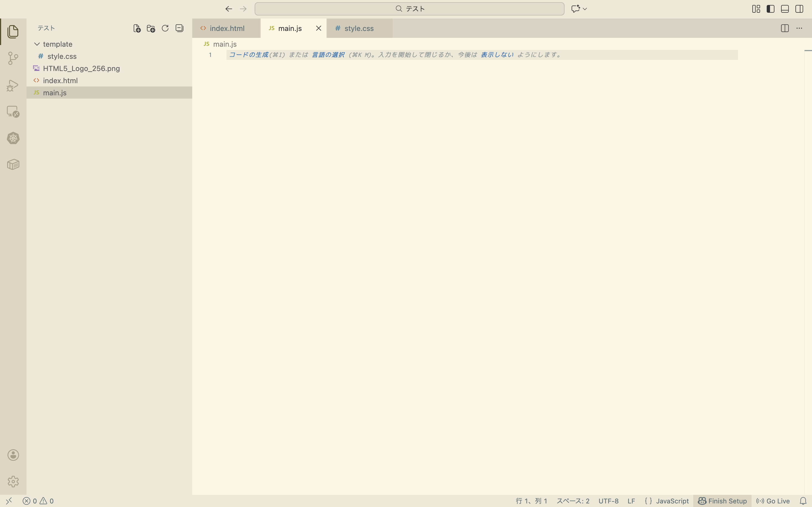Open the Remote Explorer view

pos(13,112)
